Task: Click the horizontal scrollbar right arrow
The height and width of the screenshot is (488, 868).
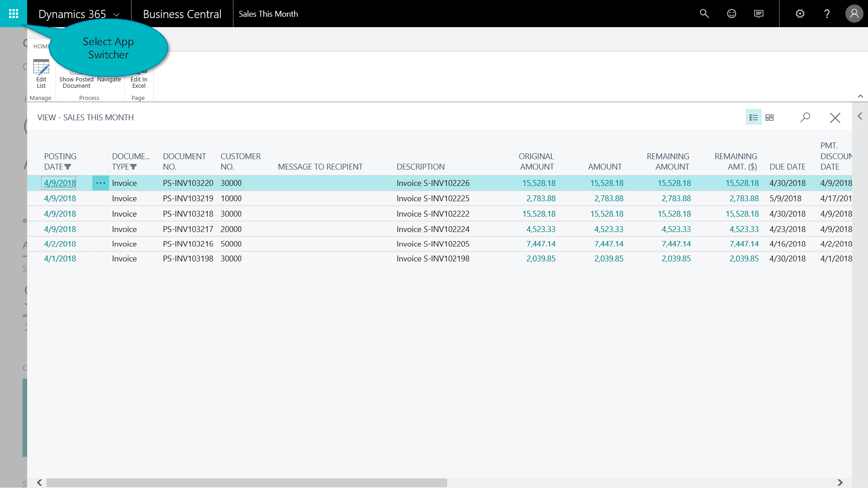Action: (x=840, y=483)
